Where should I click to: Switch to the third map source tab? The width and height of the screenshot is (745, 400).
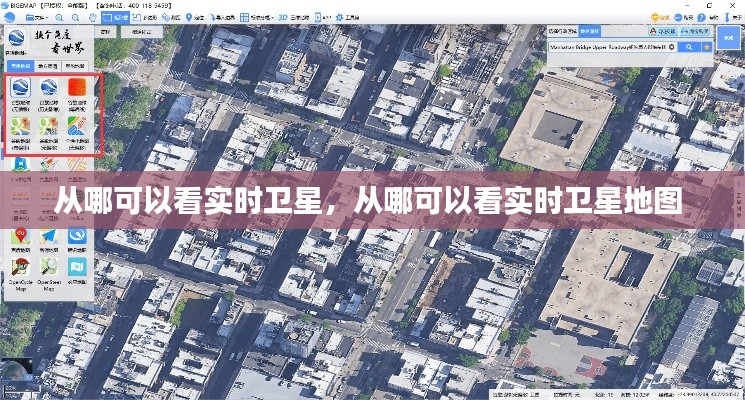click(x=76, y=66)
